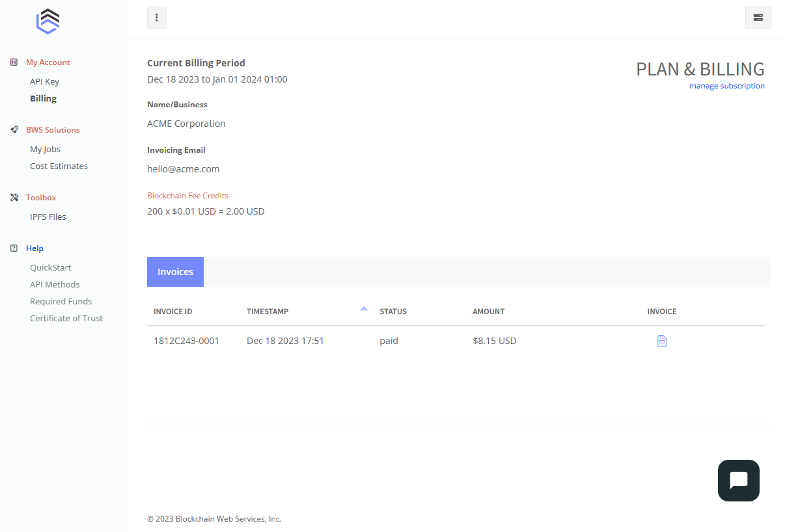Click the Toolbox tools icon

click(x=14, y=198)
